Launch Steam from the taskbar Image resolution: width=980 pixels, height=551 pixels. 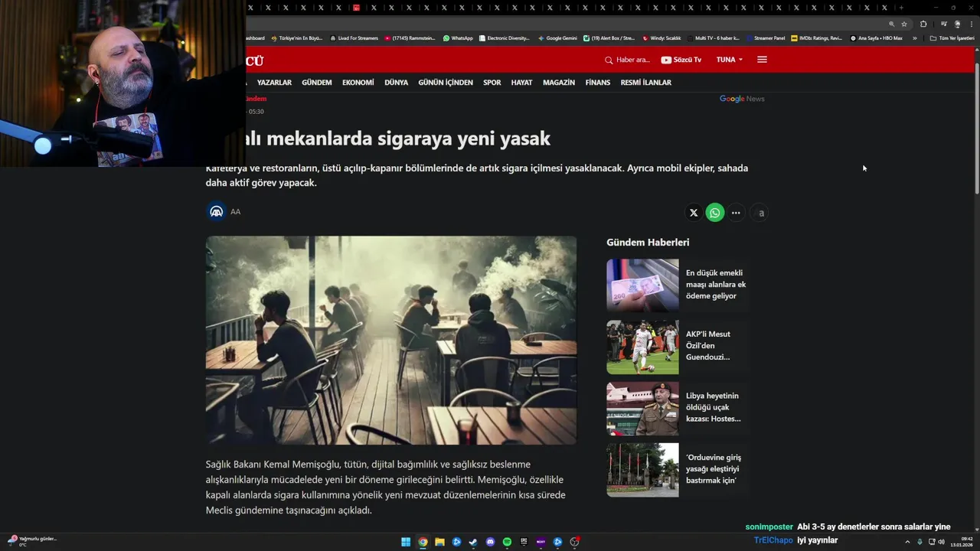click(x=473, y=542)
